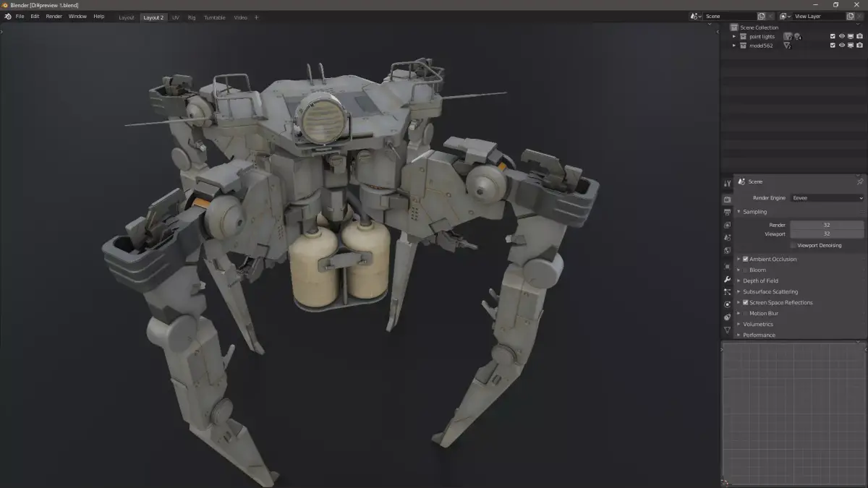
Task: Switch to the Layout workspace tab
Action: 127,17
